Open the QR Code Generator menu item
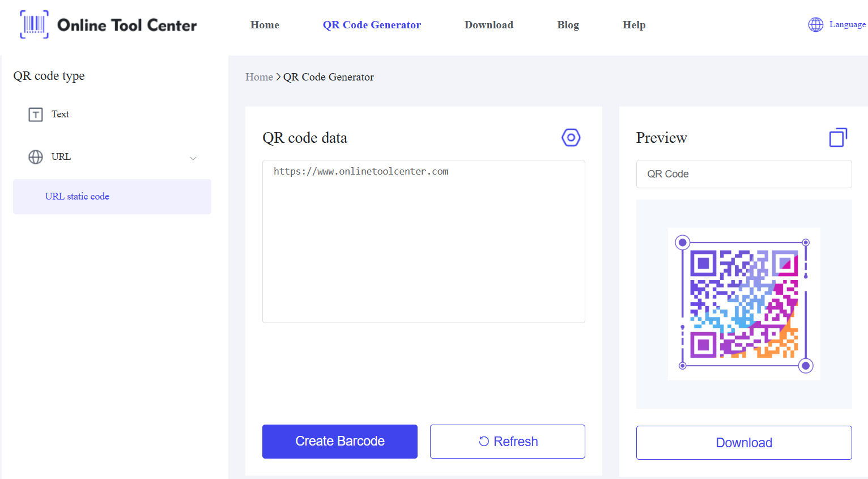 tap(372, 25)
